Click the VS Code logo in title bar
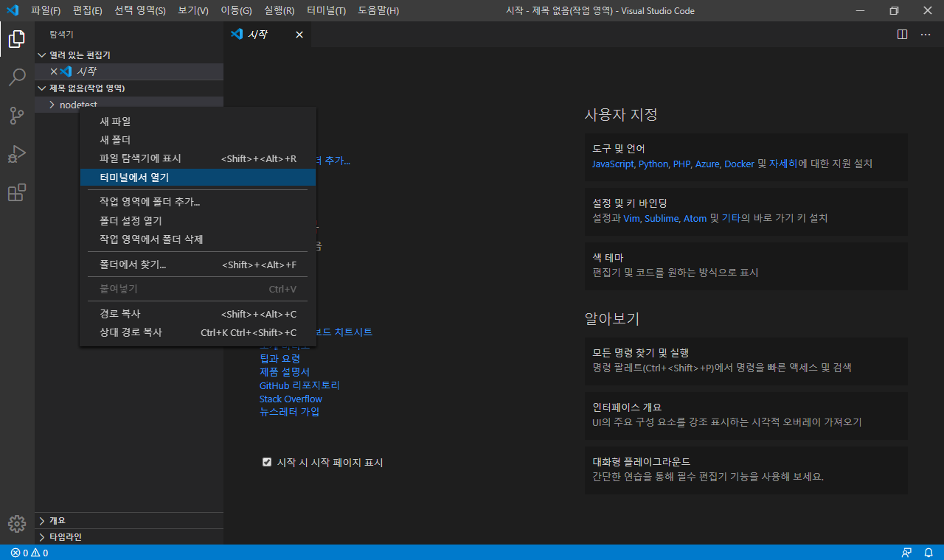The width and height of the screenshot is (944, 560). tap(12, 10)
